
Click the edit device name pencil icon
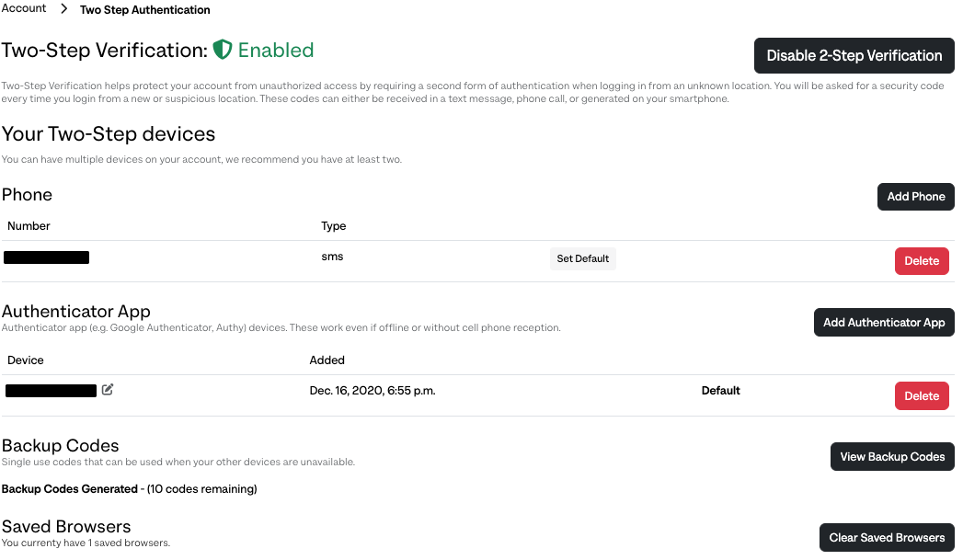pos(108,389)
